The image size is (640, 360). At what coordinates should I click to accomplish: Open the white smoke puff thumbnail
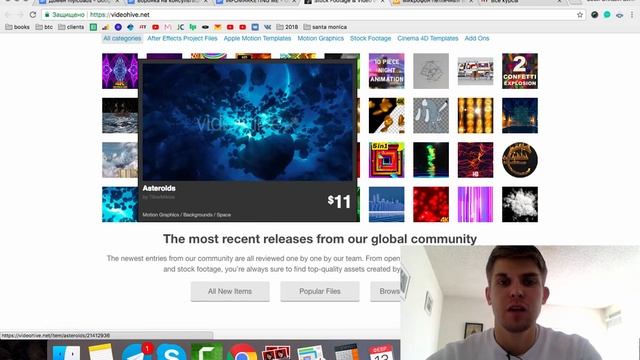[520, 204]
